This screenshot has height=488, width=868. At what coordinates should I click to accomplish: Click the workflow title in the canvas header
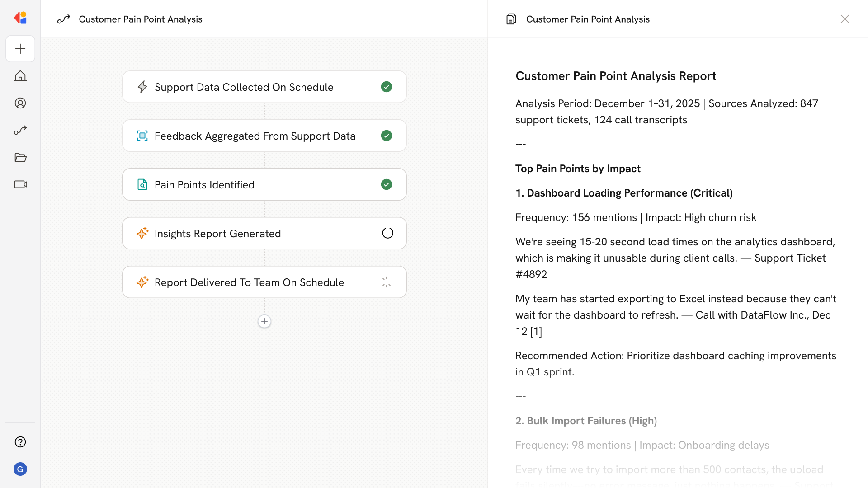141,19
